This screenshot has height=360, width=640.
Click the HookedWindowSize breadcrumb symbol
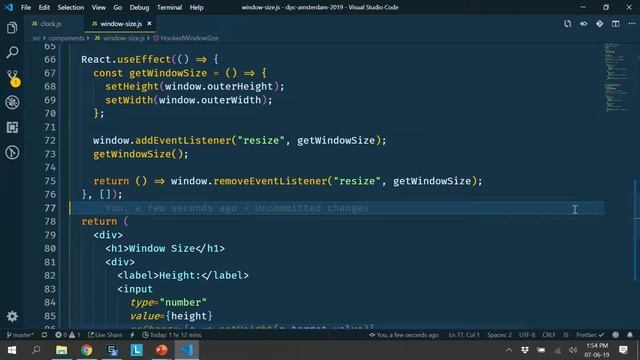(186, 38)
